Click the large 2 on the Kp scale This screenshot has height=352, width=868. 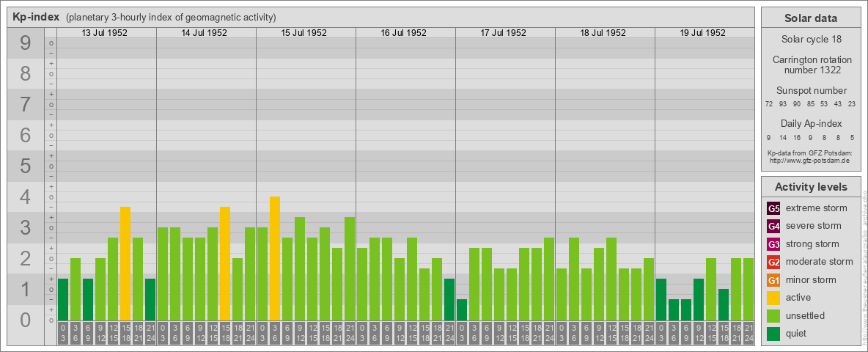pyautogui.click(x=26, y=258)
